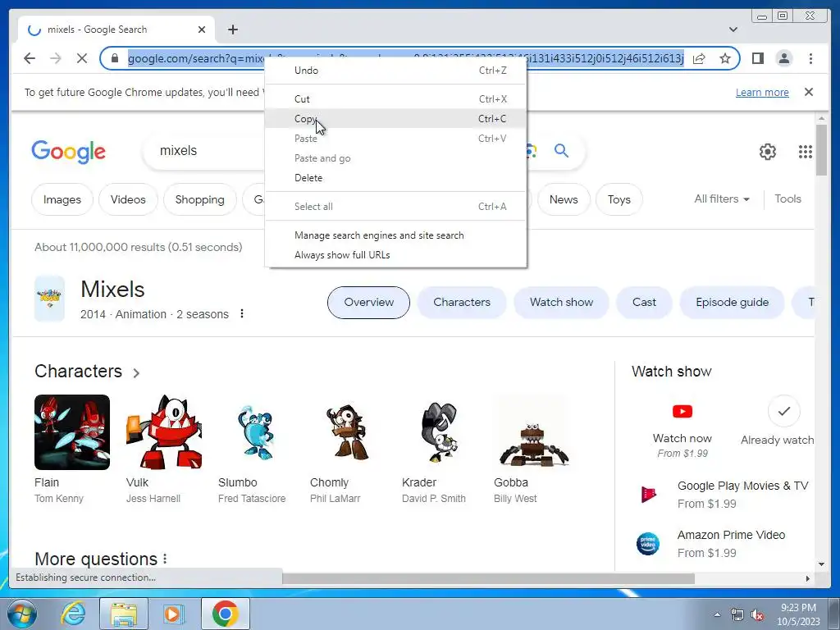Toggle Always show full URLs
Image resolution: width=840 pixels, height=630 pixels.
(x=396, y=255)
